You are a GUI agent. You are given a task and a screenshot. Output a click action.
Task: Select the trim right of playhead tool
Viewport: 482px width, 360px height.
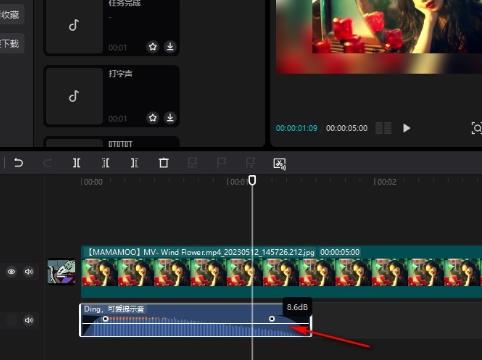coord(134,163)
